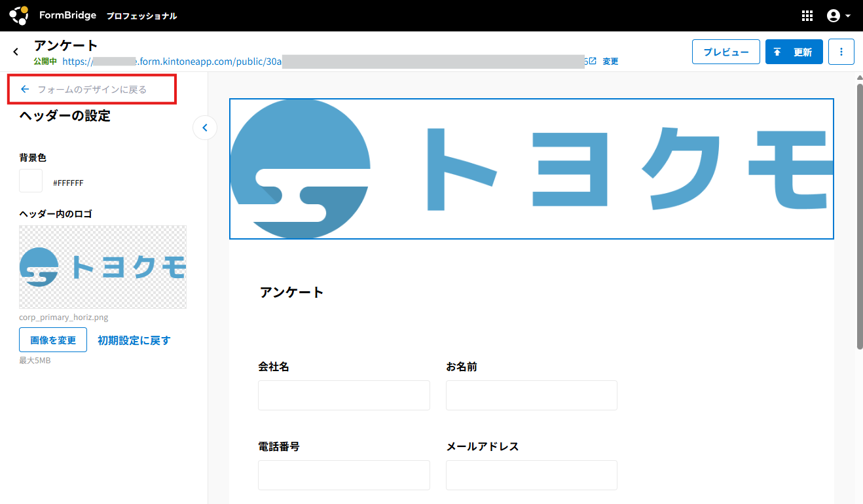Click the FormBridge logo icon
Screen dimensions: 863x504
pyautogui.click(x=19, y=14)
